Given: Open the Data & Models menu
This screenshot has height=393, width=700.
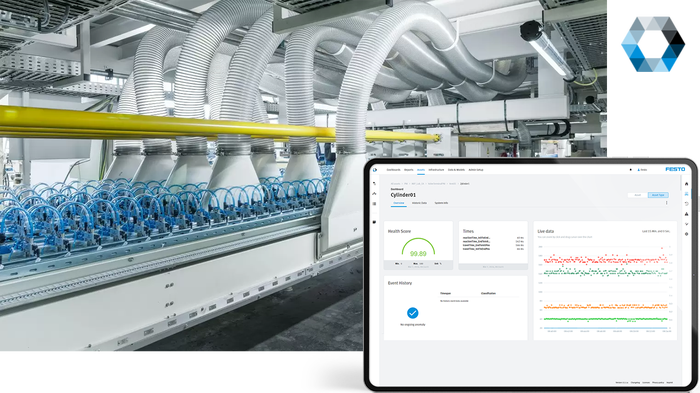Looking at the screenshot, I should click(456, 170).
